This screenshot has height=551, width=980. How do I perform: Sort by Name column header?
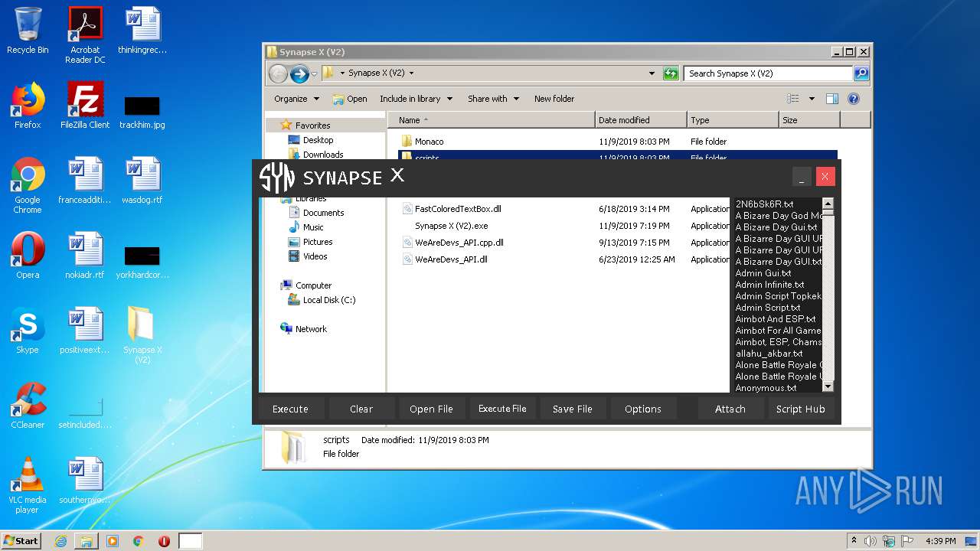tap(491, 120)
